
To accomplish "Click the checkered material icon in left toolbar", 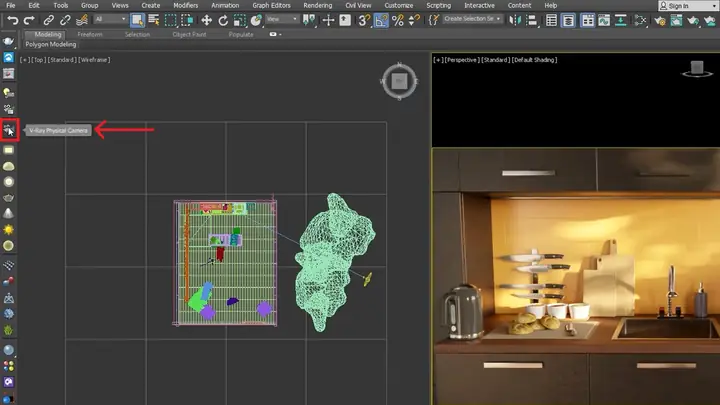I will [8, 265].
